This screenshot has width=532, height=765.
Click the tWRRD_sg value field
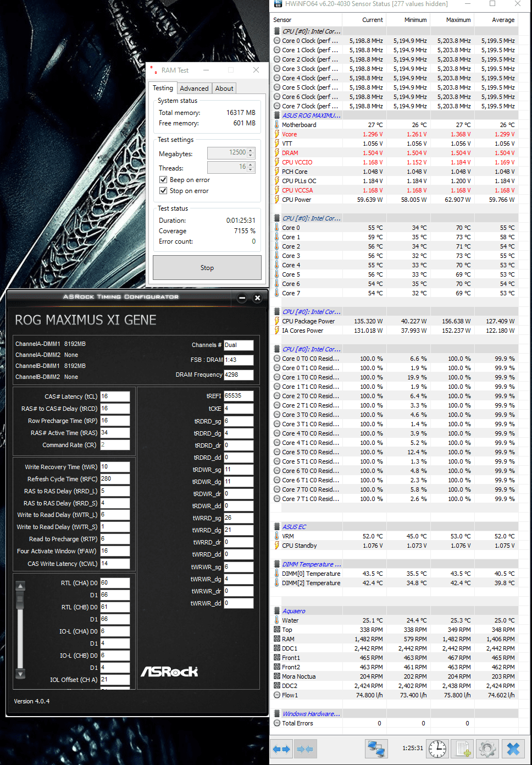point(239,518)
